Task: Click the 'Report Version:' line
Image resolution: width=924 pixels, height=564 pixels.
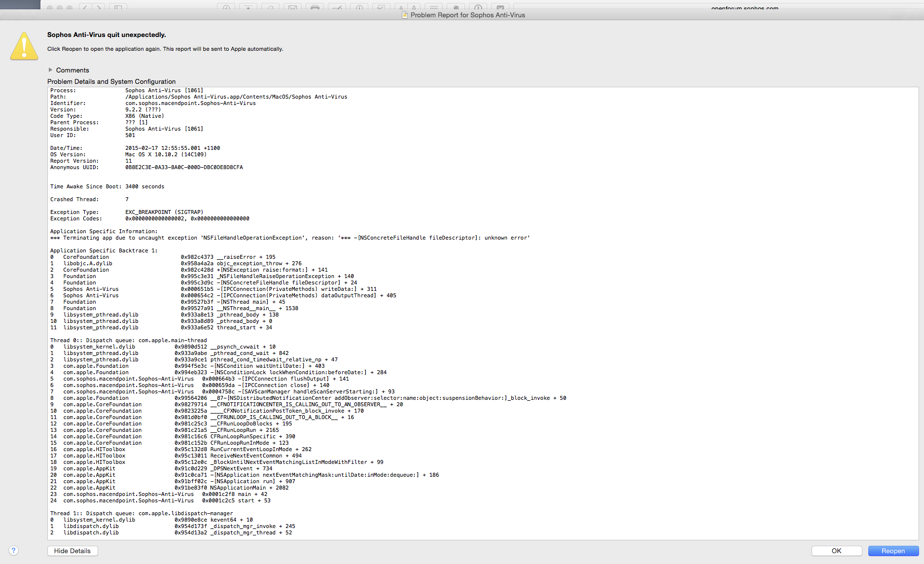Action: pos(91,161)
